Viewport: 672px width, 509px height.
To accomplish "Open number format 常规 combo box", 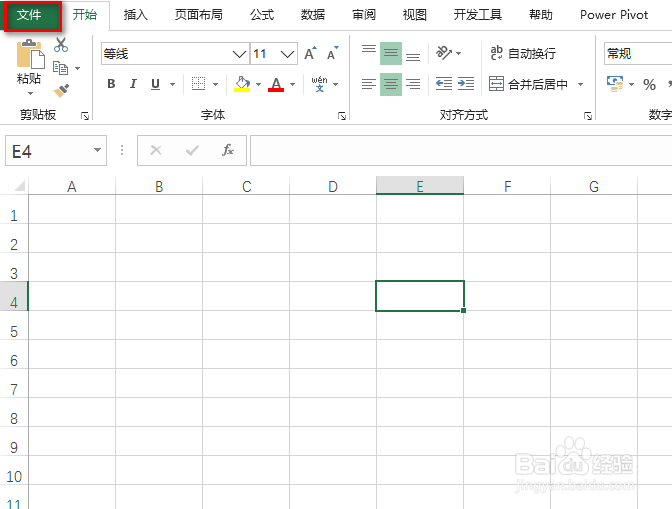I will (638, 54).
